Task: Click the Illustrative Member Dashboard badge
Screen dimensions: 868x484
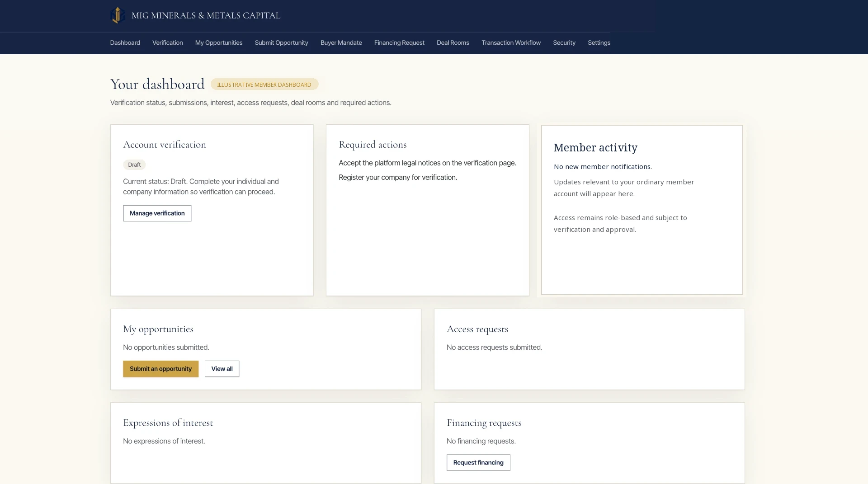Action: [x=264, y=85]
